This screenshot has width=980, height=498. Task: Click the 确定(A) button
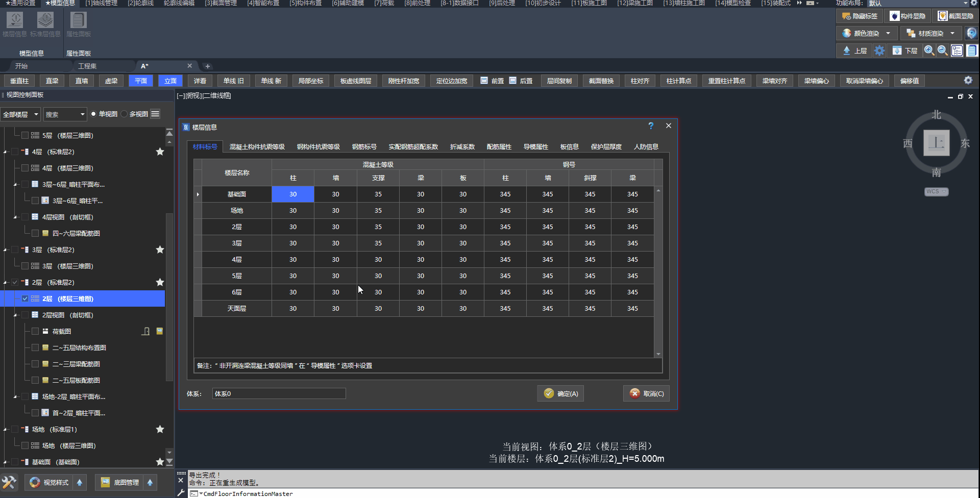(x=560, y=393)
